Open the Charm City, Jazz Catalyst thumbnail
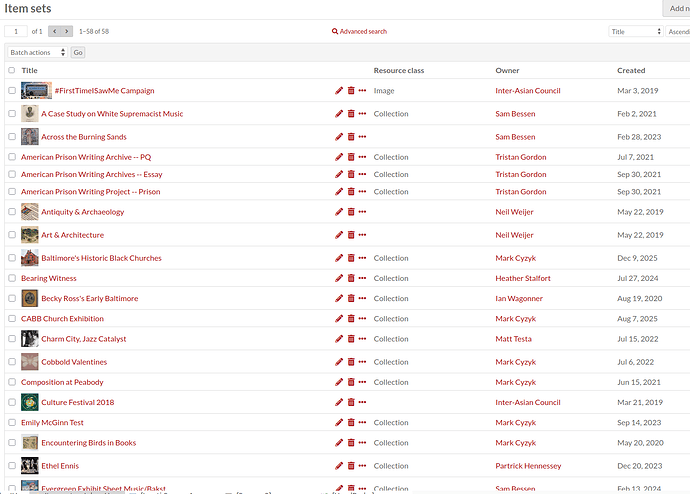690x494 pixels. tap(29, 339)
